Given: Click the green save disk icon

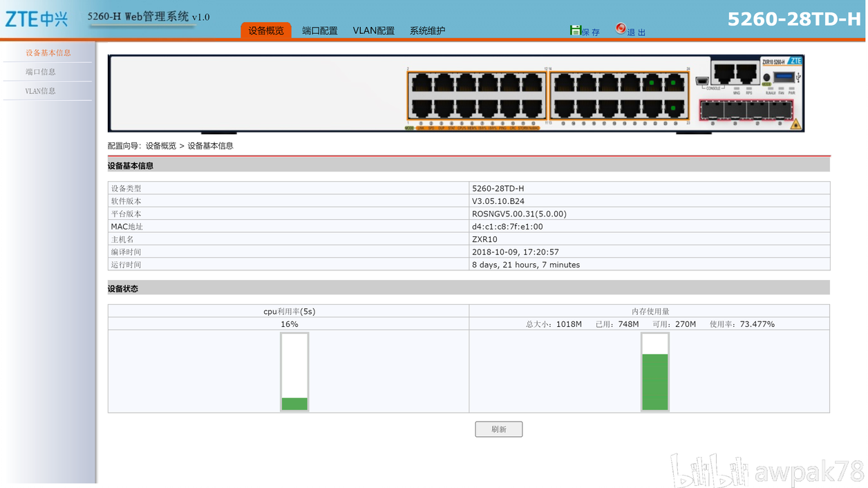Looking at the screenshot, I should (x=575, y=30).
